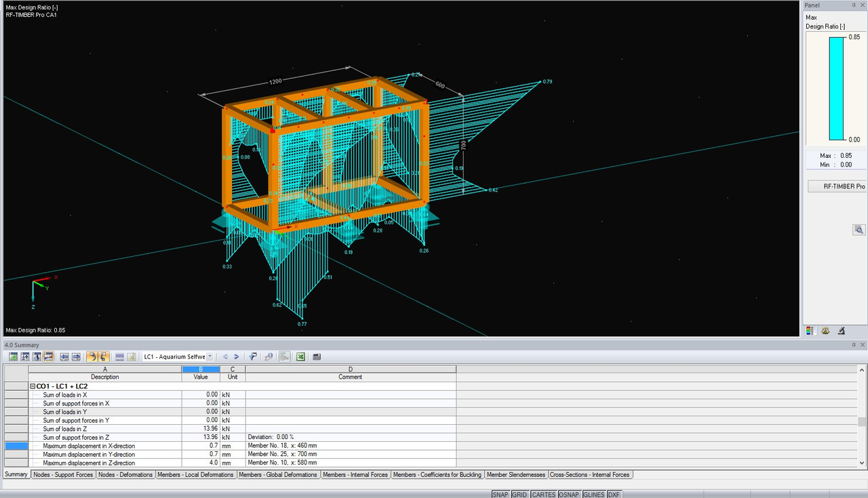Select the Value column header B
This screenshot has width=868, height=498.
[x=201, y=369]
